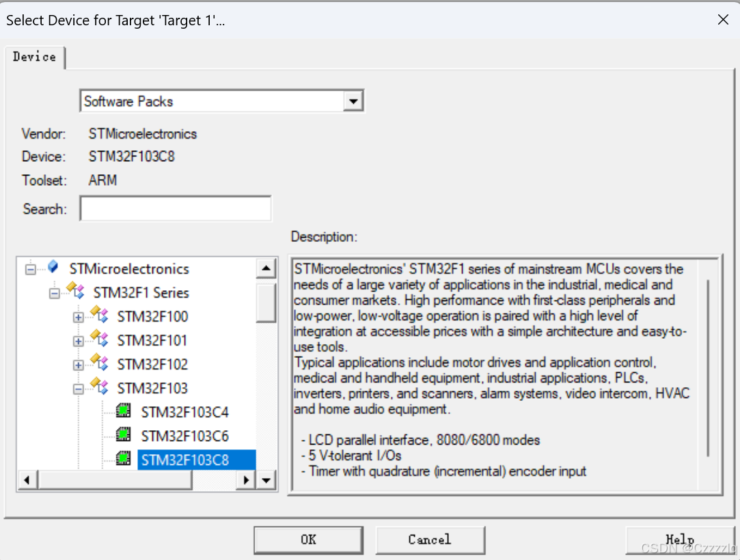
Task: Click device tree scroll down arrow
Action: click(x=266, y=480)
